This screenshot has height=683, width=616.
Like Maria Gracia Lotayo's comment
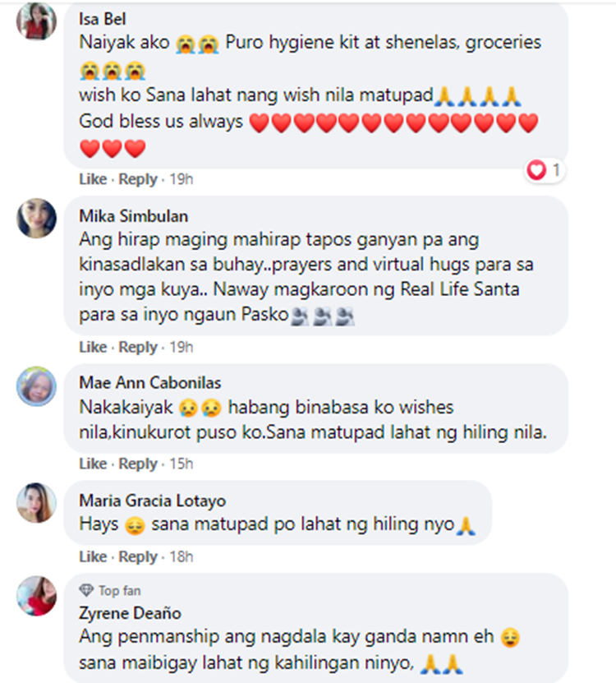(x=93, y=556)
